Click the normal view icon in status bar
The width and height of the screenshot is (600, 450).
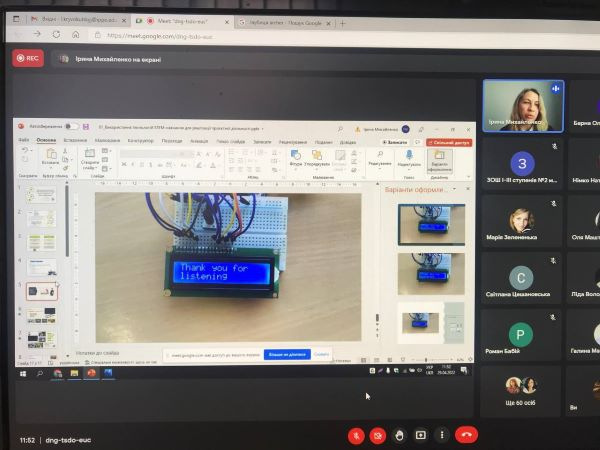pos(363,360)
